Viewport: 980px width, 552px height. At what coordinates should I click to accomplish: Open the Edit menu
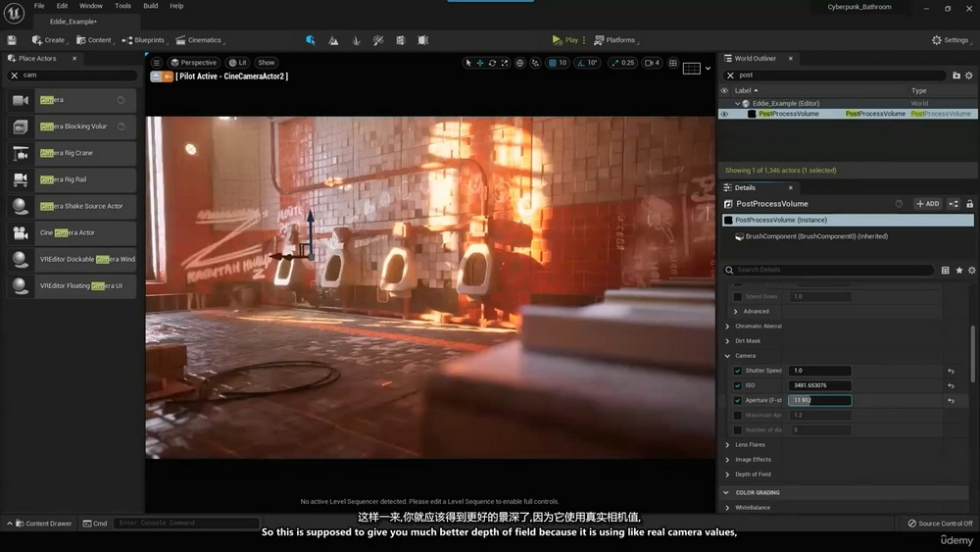click(62, 6)
